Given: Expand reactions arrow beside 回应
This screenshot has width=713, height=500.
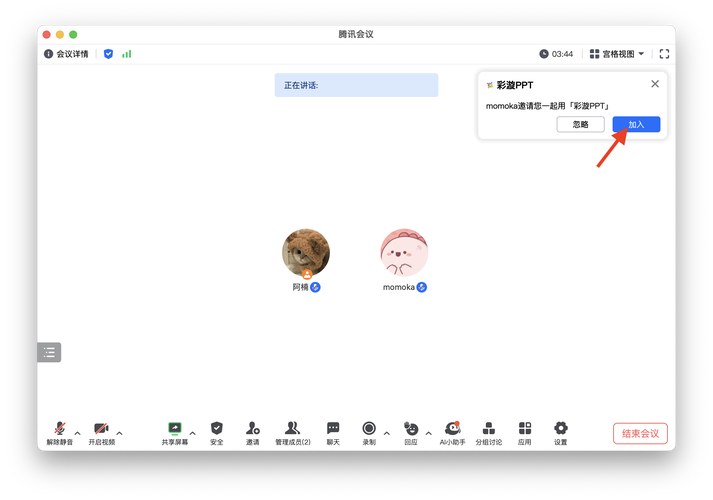Looking at the screenshot, I should point(429,433).
